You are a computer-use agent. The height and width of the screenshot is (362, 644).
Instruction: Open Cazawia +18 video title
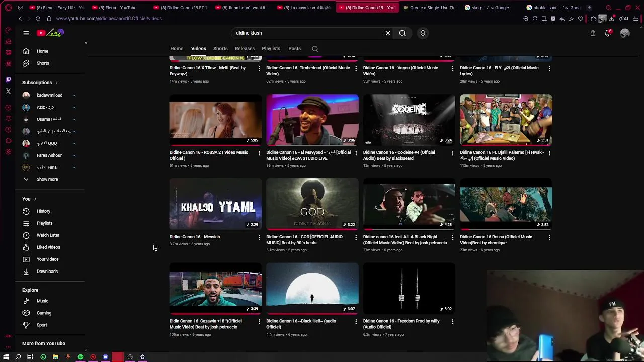[x=206, y=324]
